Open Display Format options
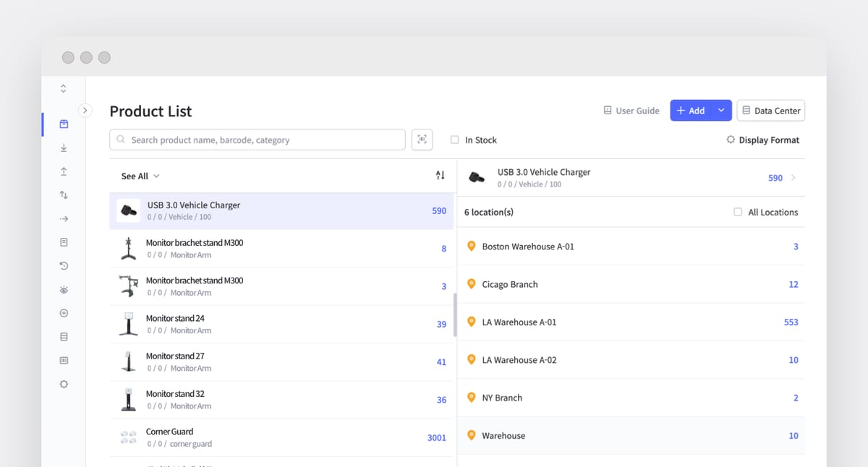Viewport: 868px width, 467px height. coord(763,140)
